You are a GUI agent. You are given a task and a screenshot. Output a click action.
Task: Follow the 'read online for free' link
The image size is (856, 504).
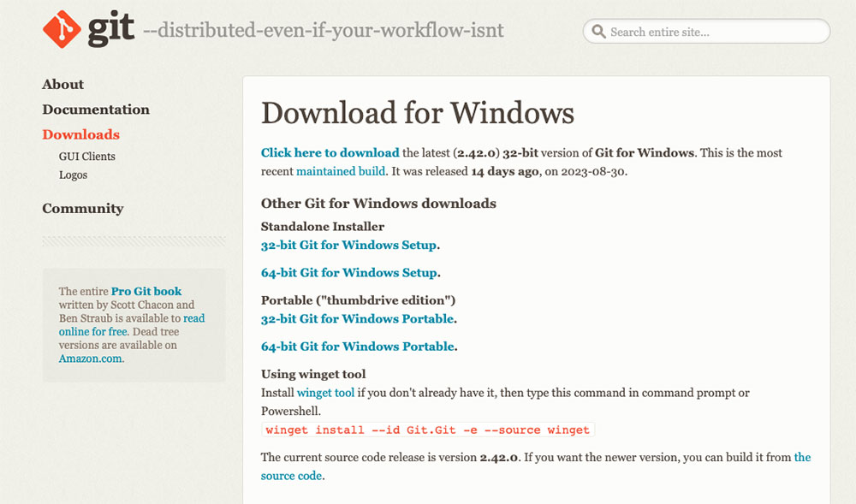(x=132, y=324)
